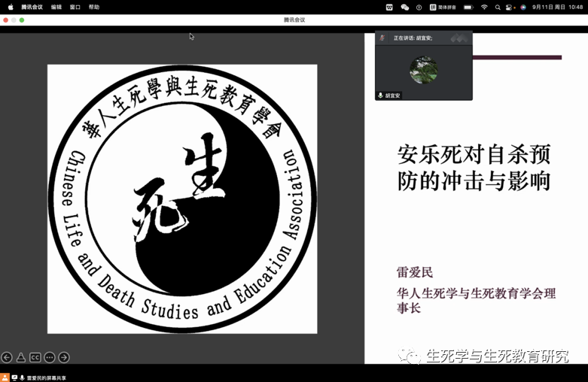Click the 华人生死学与生死教育学会理事长 subtitle text
The image size is (588, 382).
point(477,300)
